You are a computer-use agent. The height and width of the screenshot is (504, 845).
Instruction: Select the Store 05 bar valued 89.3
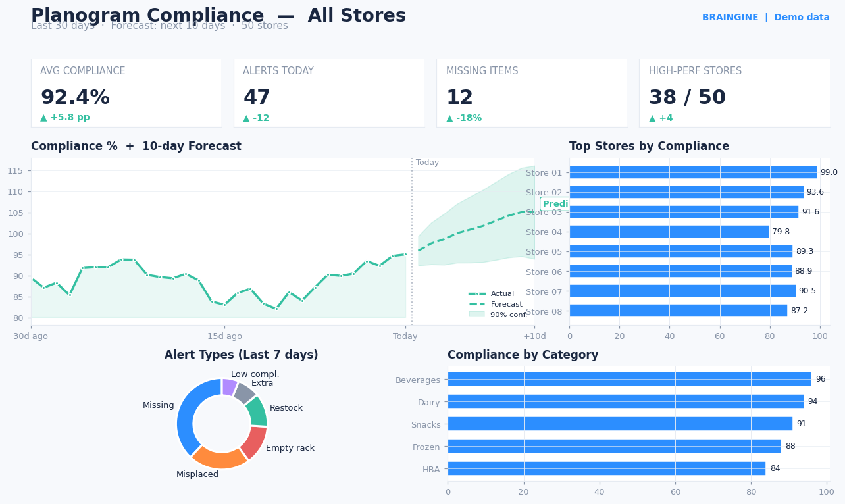coord(681,251)
